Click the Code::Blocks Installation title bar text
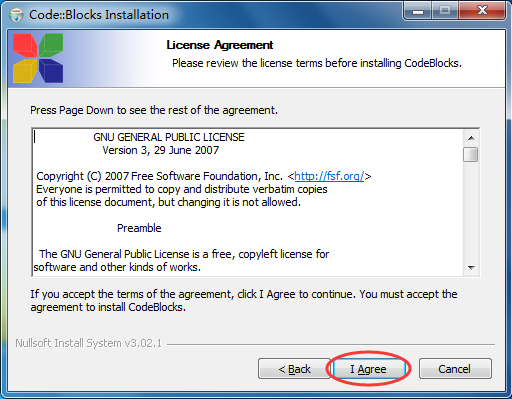Screen dimensions: 512x399 (x=99, y=15)
